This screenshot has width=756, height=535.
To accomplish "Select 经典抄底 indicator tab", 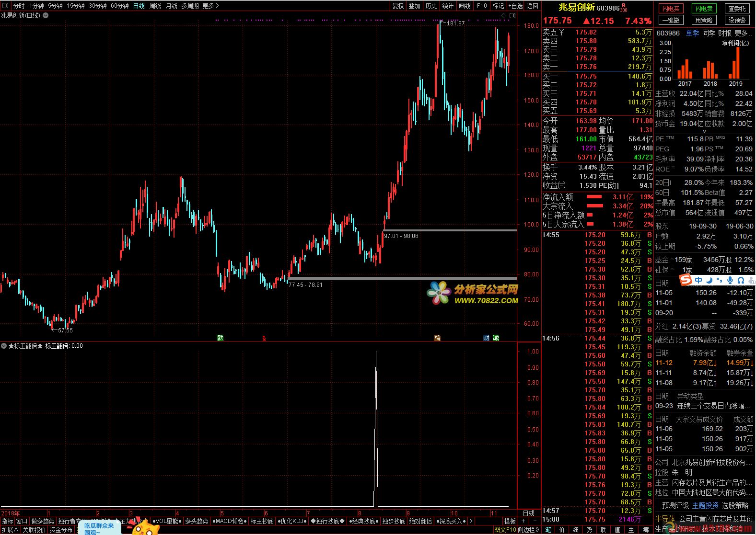I will (x=363, y=521).
